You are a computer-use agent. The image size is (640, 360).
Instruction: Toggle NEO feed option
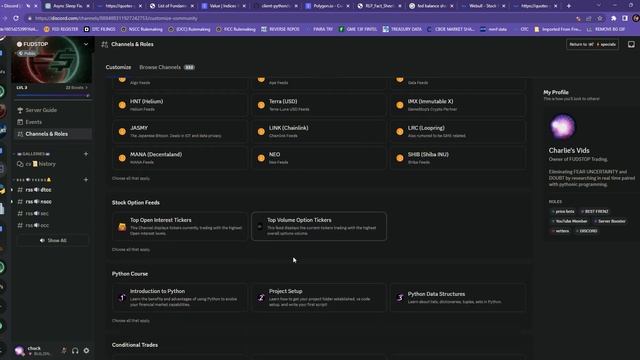[x=319, y=158]
